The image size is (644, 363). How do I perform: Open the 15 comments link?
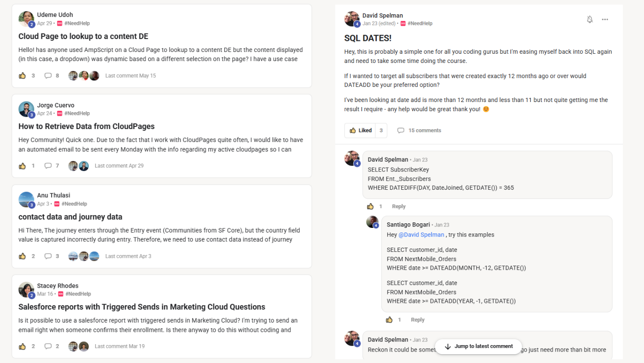419,130
